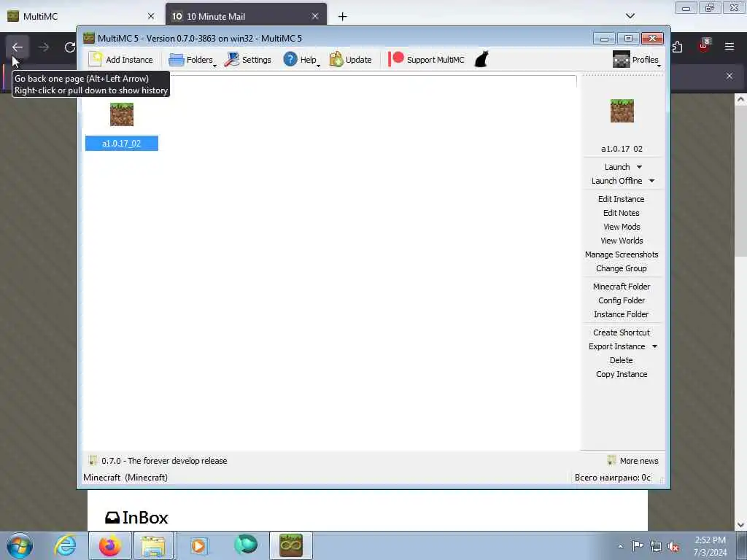
Task: Click More news button
Action: click(x=633, y=461)
